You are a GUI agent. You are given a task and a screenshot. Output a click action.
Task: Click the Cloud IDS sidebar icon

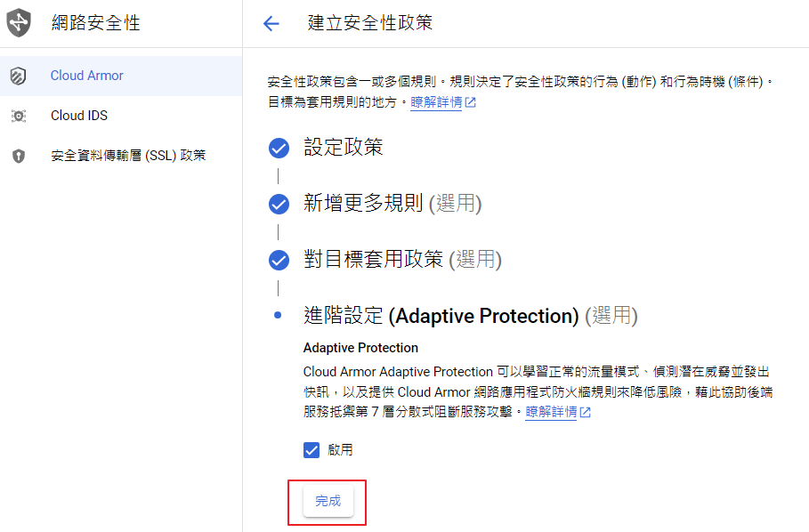[x=19, y=116]
